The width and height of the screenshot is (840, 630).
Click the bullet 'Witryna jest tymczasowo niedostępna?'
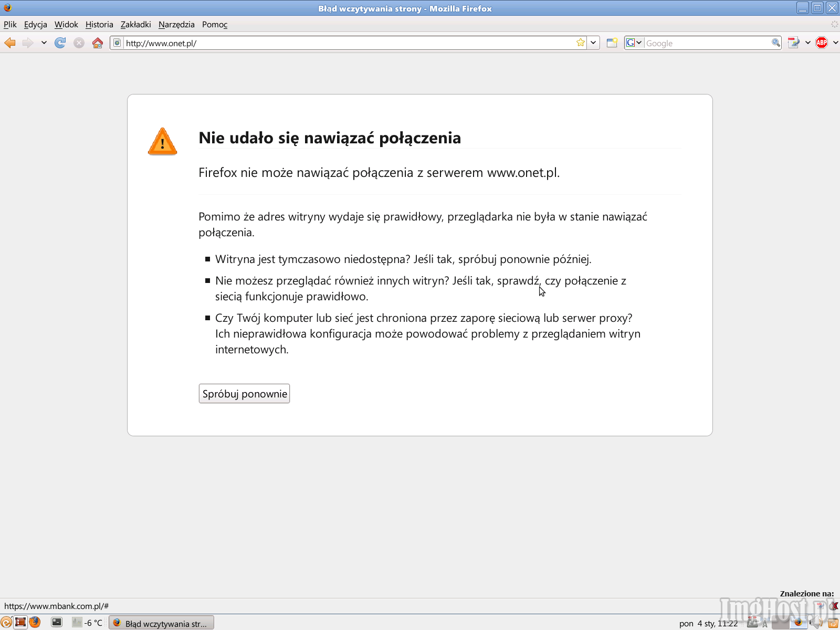tap(312, 259)
